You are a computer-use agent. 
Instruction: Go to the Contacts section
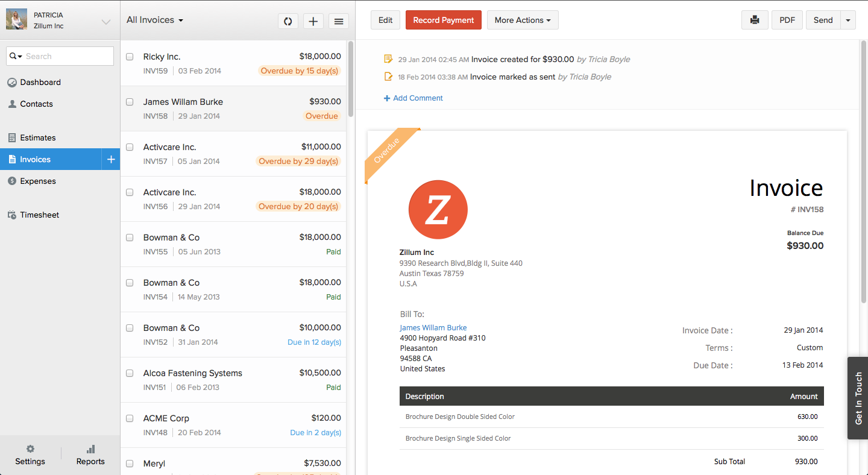[x=36, y=104]
